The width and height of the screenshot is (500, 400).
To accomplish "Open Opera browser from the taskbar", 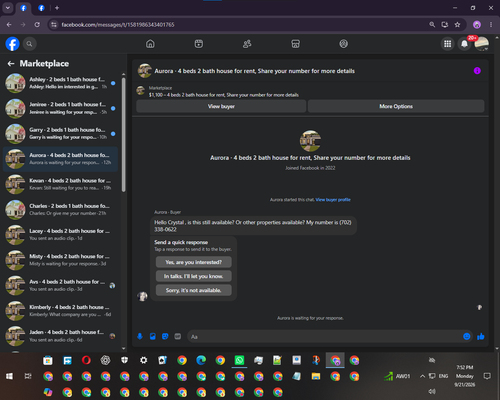I will point(86,360).
